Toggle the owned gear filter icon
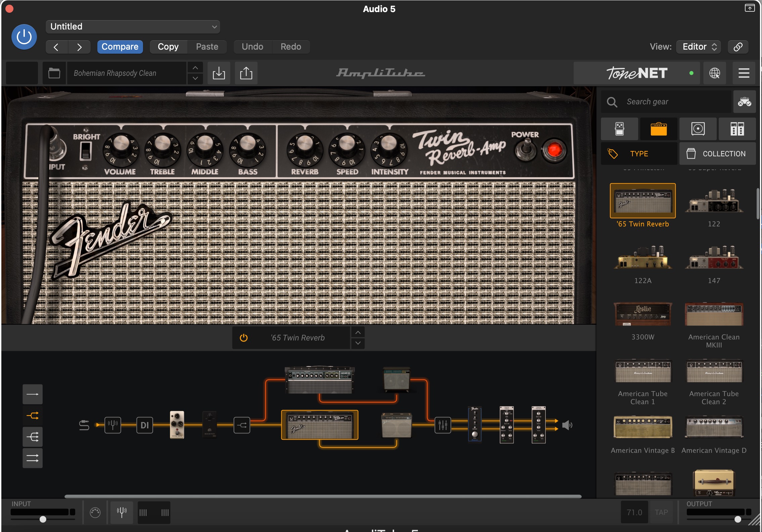Image resolution: width=762 pixels, height=532 pixels. click(x=745, y=102)
